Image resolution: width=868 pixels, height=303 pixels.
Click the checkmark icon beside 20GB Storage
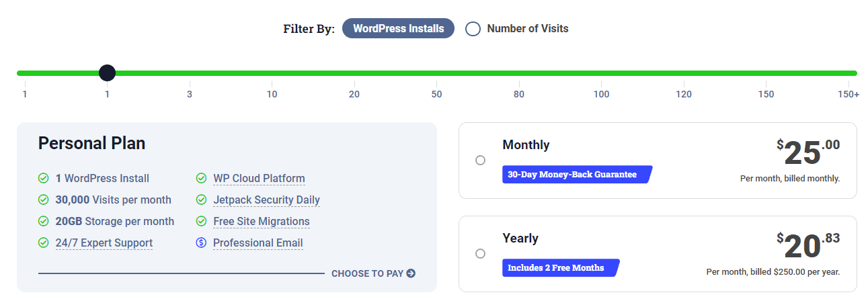(x=43, y=222)
